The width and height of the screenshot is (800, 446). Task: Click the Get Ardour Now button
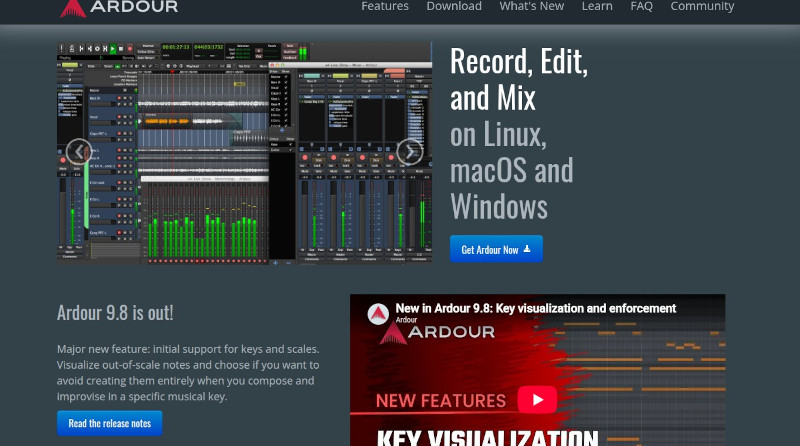(496, 249)
